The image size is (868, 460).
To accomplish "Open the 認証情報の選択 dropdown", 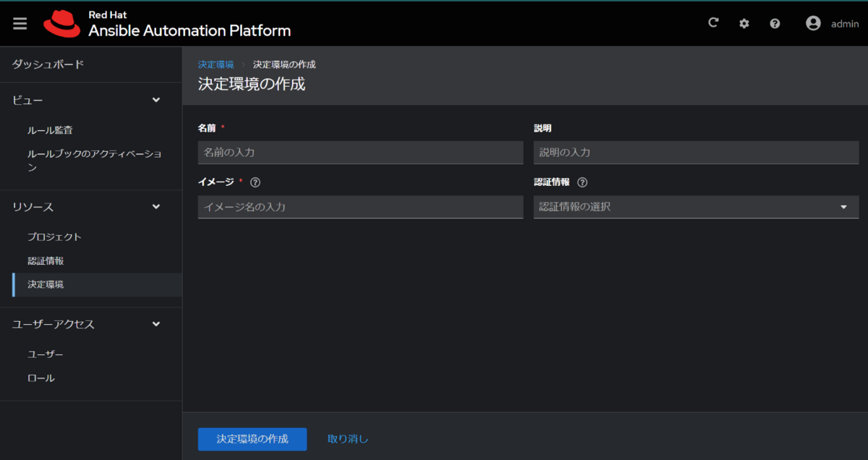I will [x=843, y=207].
